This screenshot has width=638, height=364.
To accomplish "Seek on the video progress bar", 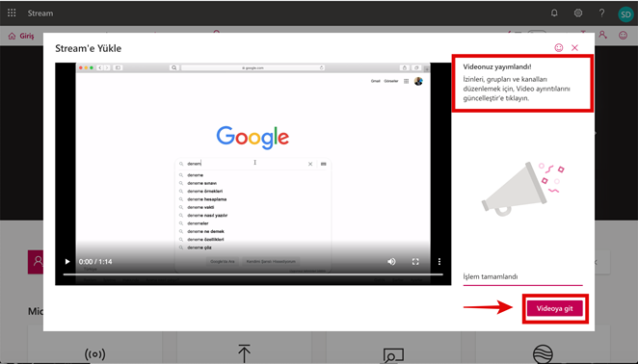I will [253, 274].
